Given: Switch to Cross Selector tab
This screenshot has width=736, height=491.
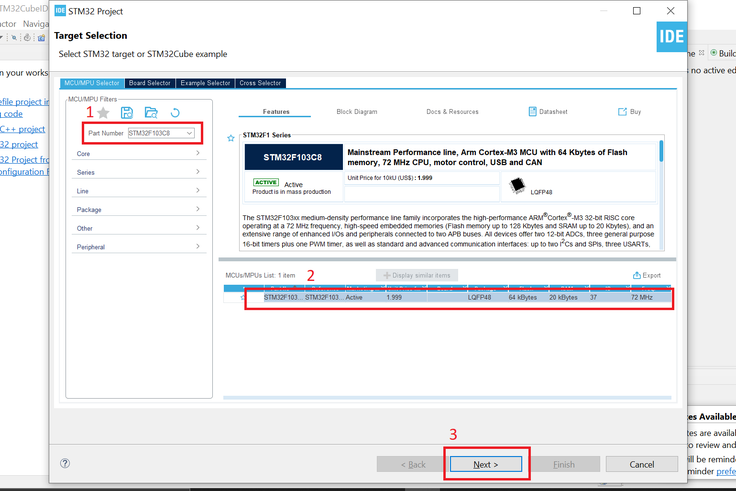Looking at the screenshot, I should pos(260,83).
